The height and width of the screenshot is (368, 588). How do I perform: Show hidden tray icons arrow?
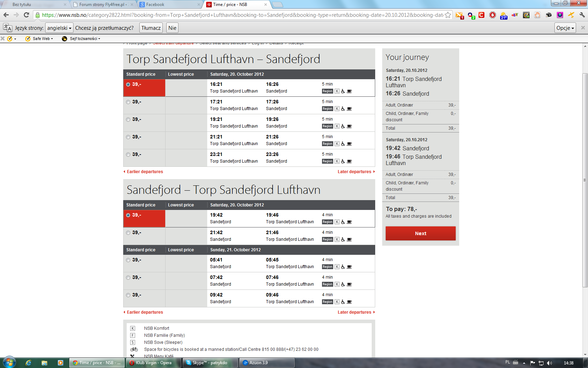[x=524, y=363]
